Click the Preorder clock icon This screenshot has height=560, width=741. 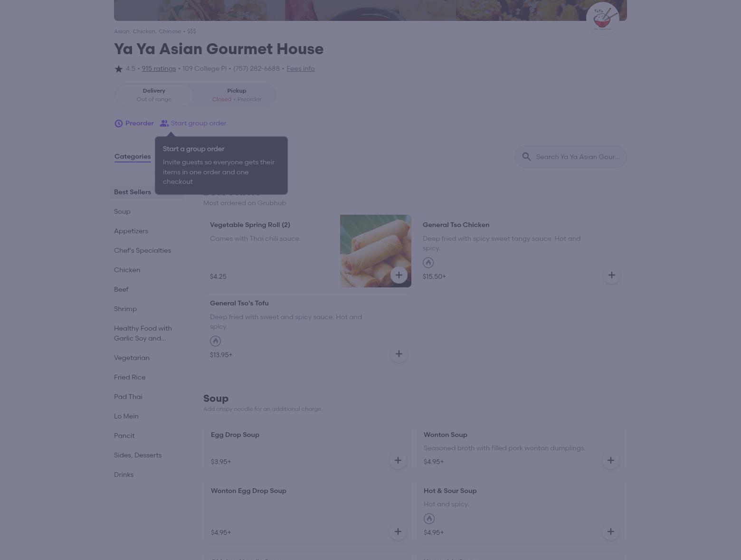[x=119, y=123]
